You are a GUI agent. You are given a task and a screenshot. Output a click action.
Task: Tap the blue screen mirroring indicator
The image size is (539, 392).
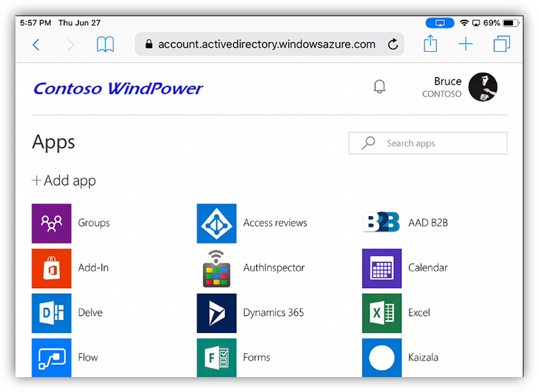(x=440, y=23)
